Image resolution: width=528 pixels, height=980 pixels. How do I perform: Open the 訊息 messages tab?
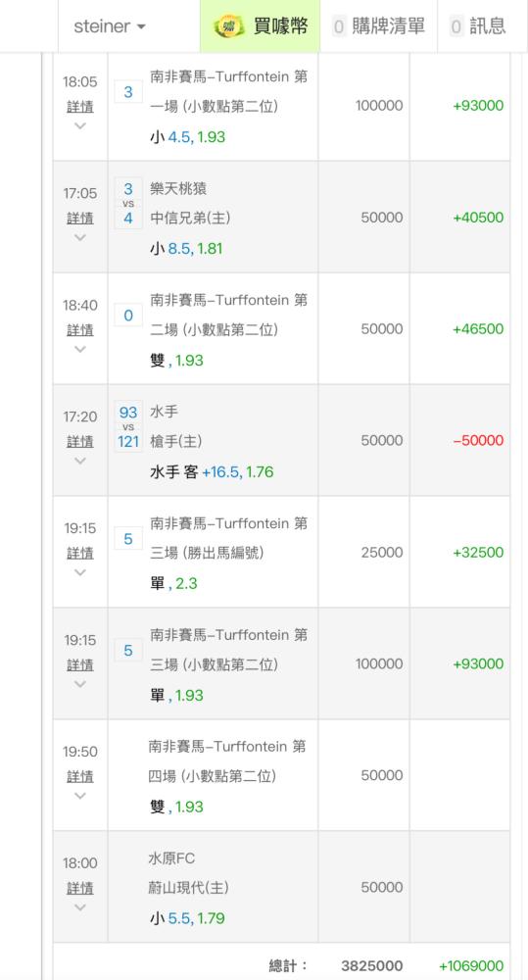[x=478, y=26]
